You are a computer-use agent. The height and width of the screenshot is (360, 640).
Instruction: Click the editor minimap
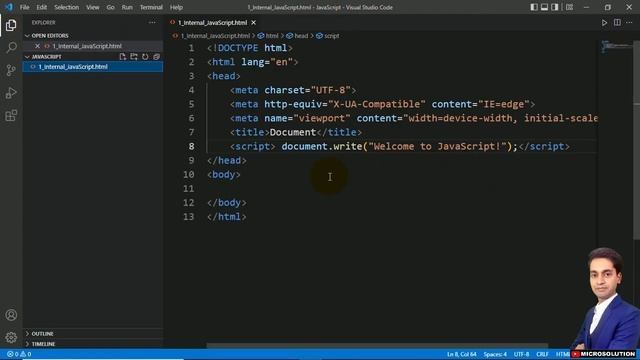coord(616,47)
